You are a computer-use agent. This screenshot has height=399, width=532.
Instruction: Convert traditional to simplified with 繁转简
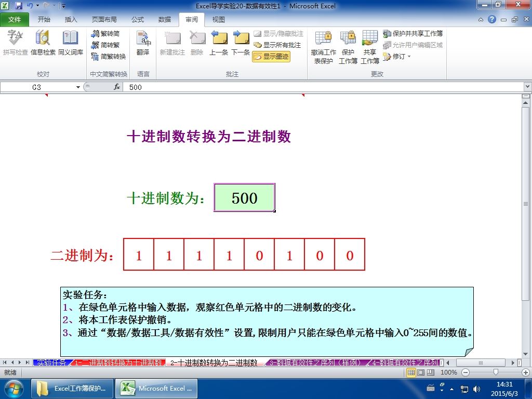pos(105,34)
